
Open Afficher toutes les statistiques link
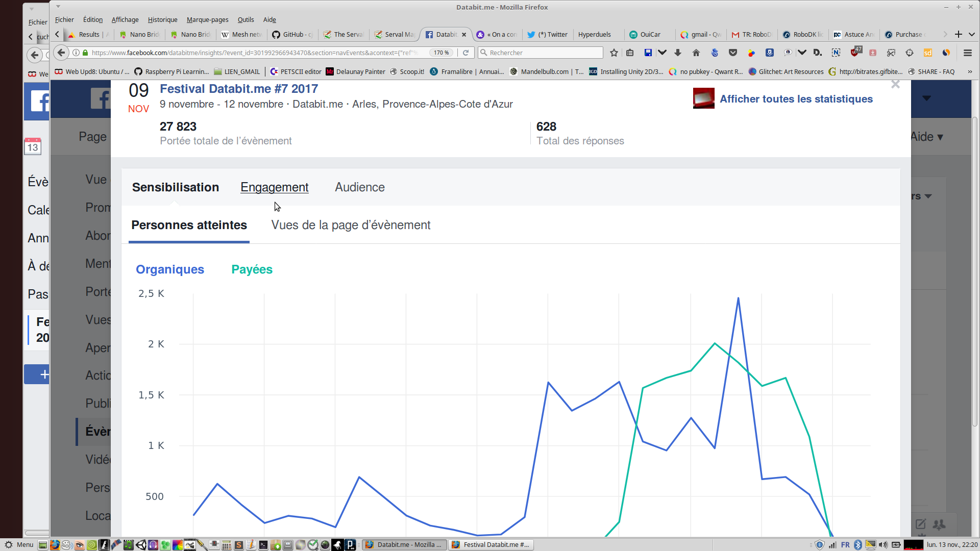[x=796, y=99]
